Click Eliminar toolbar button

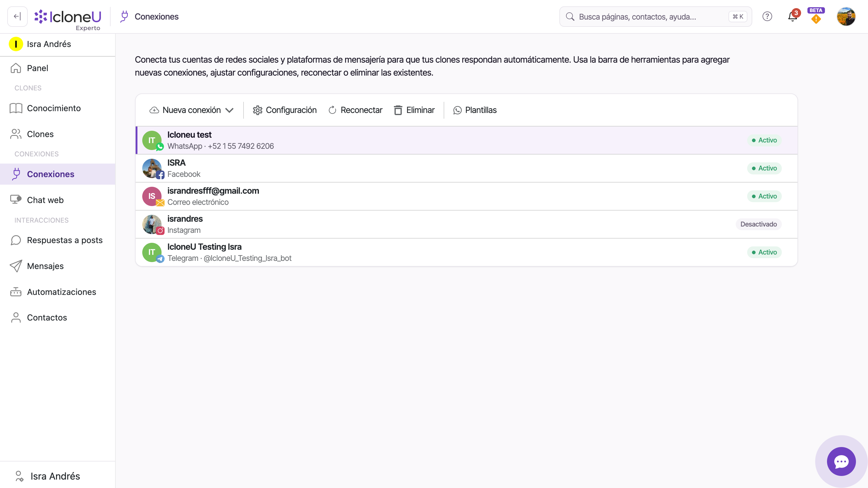(x=414, y=110)
